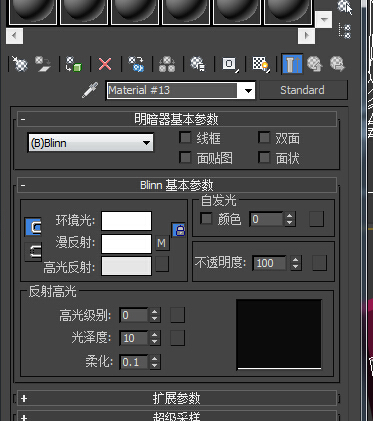
Task: Toggle the Show End Result icon
Action: [x=292, y=63]
